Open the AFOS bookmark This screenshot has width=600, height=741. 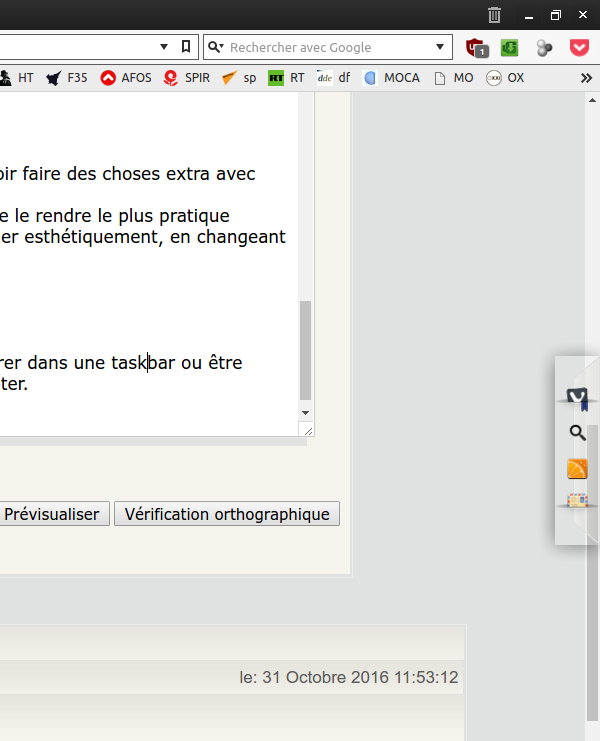click(126, 78)
